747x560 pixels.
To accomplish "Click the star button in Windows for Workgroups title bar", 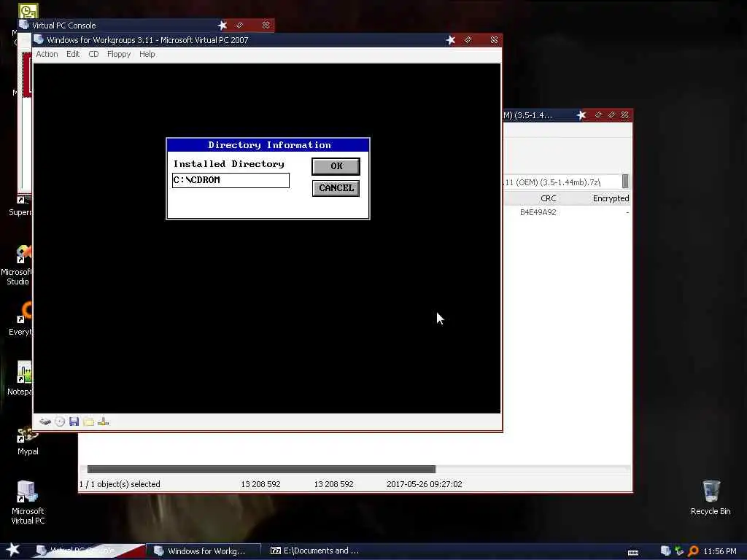I will point(451,40).
